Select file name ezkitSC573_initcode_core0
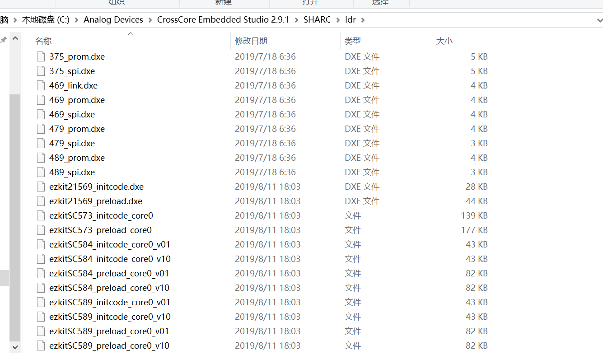Screen dimensions: 603x364 pyautogui.click(x=101, y=215)
